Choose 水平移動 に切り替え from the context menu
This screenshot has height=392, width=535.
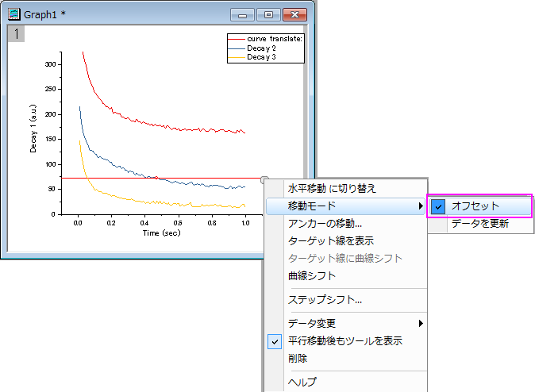tap(332, 188)
